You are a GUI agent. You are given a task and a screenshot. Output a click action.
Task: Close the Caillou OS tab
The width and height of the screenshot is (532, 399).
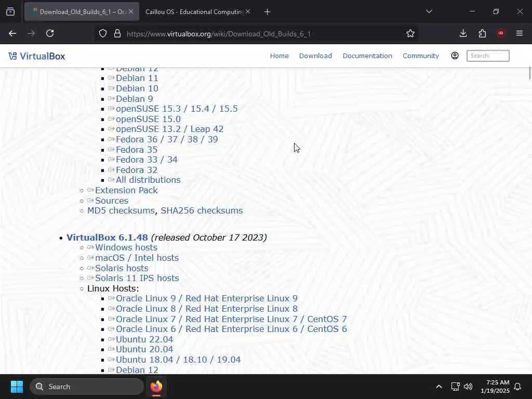coord(248,11)
